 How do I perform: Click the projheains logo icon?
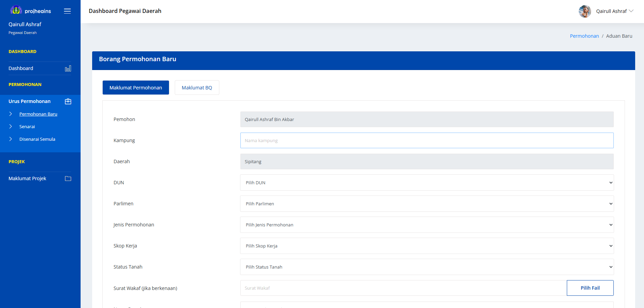pos(16,10)
